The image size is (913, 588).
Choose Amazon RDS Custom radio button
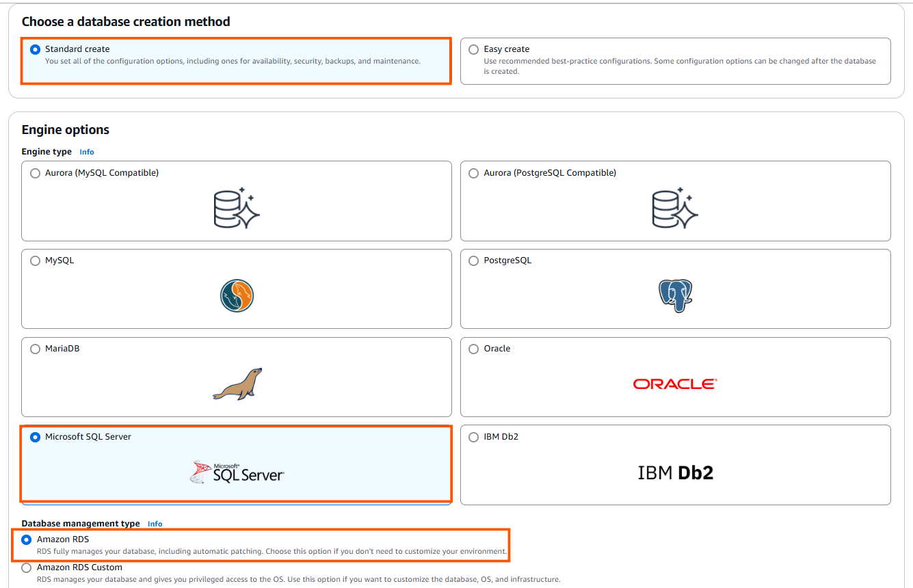pyautogui.click(x=27, y=567)
